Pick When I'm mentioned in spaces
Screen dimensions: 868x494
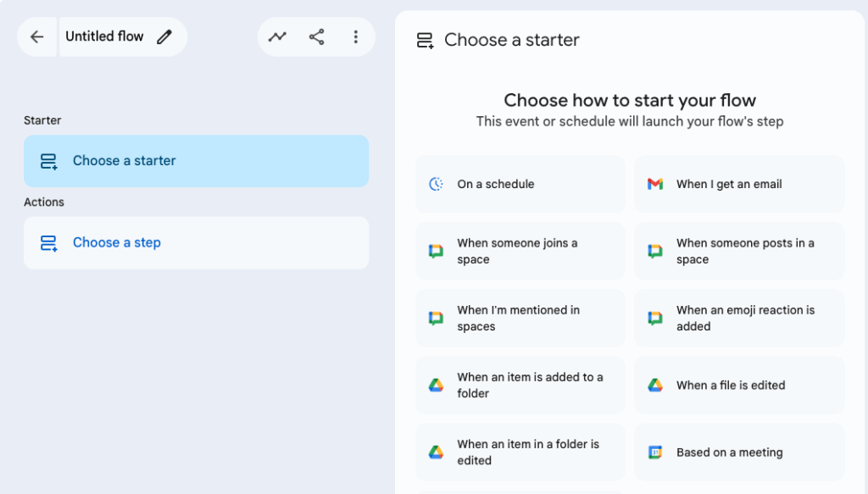point(520,319)
